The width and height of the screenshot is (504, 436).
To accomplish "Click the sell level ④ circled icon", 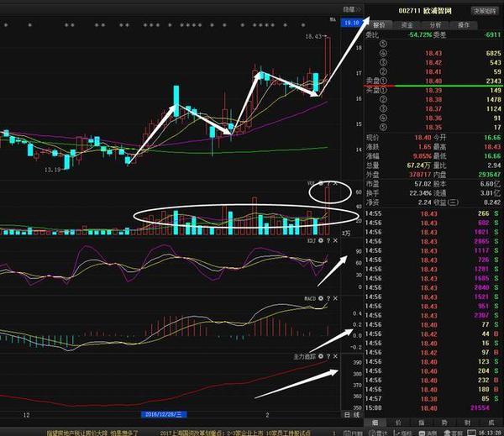I will [x=383, y=53].
